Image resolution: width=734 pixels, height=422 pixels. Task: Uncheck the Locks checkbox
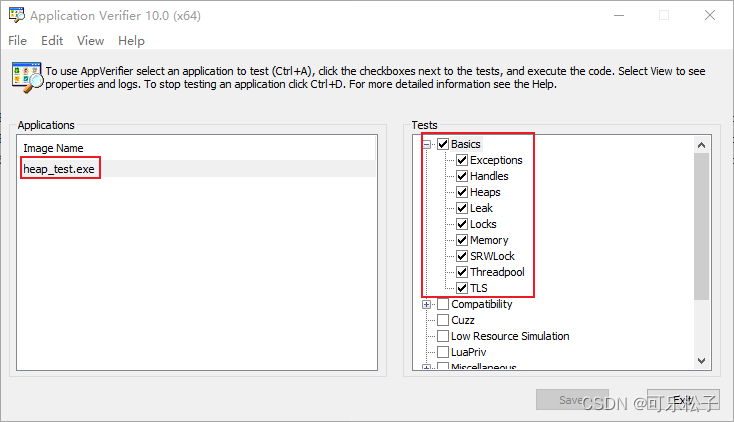pyautogui.click(x=462, y=224)
